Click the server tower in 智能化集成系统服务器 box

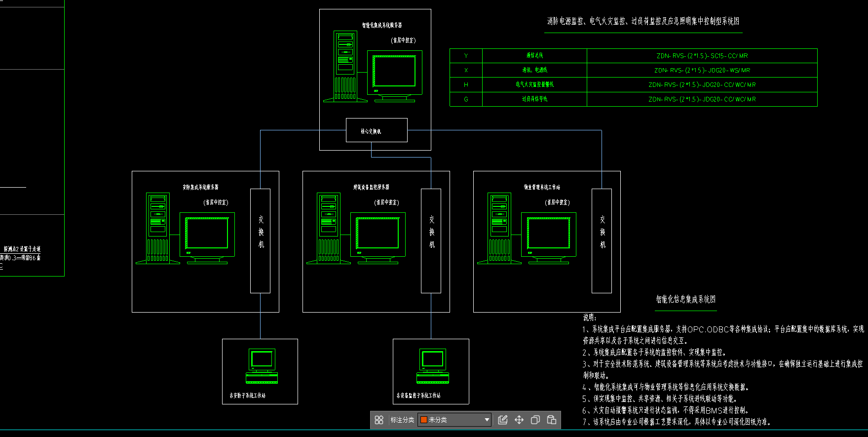coord(345,66)
